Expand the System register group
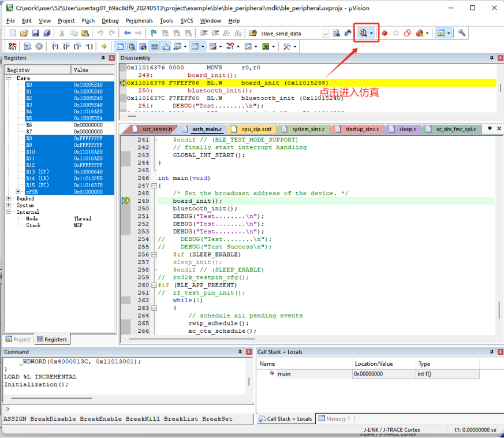The height and width of the screenshot is (438, 504). point(9,205)
